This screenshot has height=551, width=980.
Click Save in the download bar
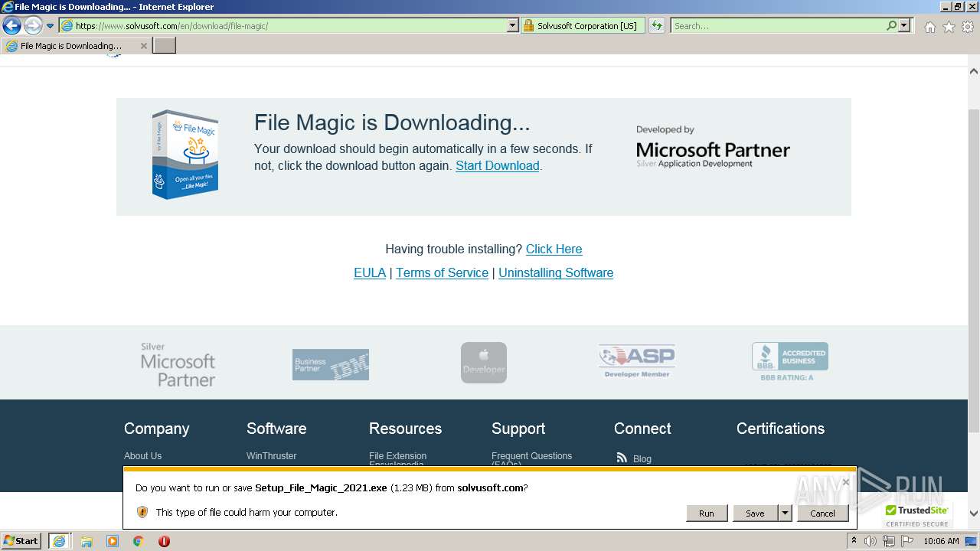[755, 514]
